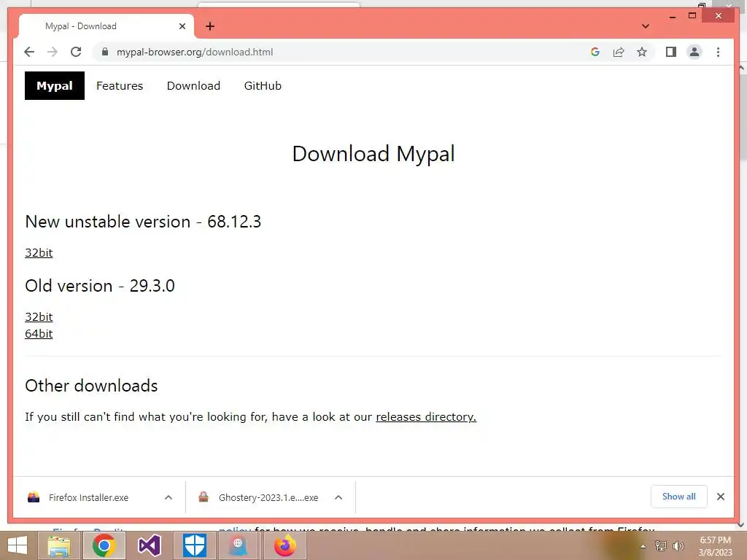Go back to the previous page
The width and height of the screenshot is (747, 560).
(x=29, y=52)
